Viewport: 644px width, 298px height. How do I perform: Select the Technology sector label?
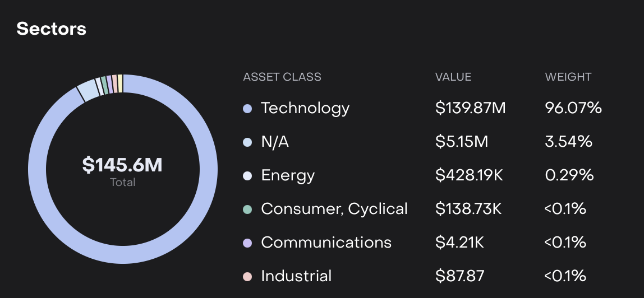[x=305, y=108]
